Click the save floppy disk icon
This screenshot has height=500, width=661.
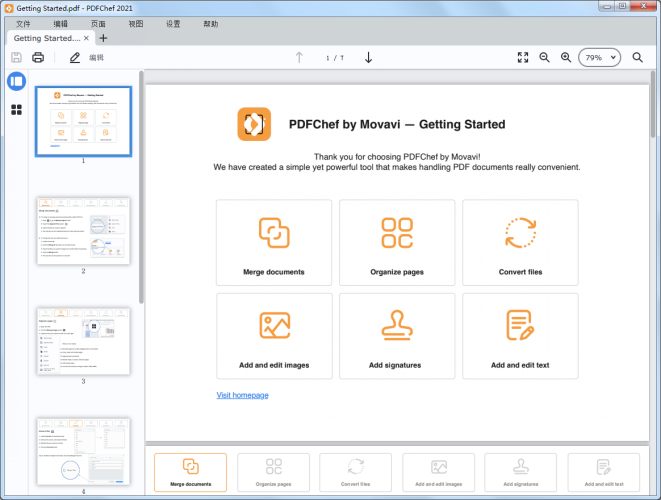point(16,57)
